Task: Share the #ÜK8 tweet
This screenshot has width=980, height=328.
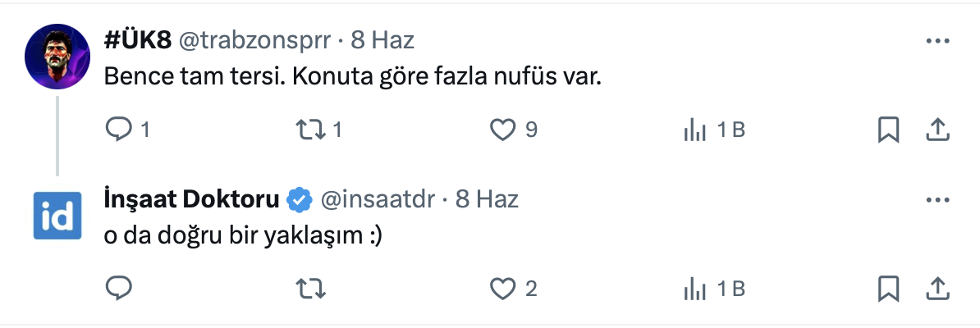Action: [937, 129]
